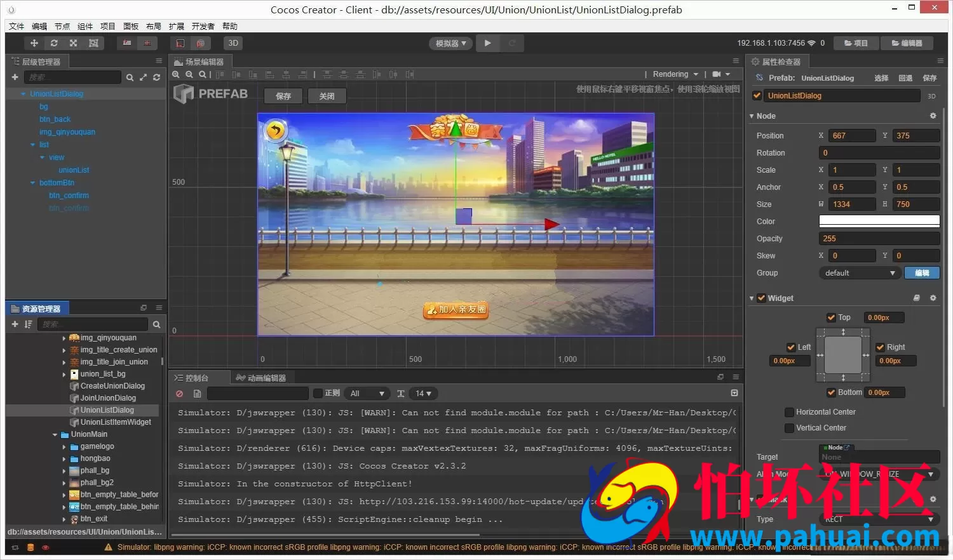
Task: Open hierarchy panel menu icon
Action: tap(159, 61)
